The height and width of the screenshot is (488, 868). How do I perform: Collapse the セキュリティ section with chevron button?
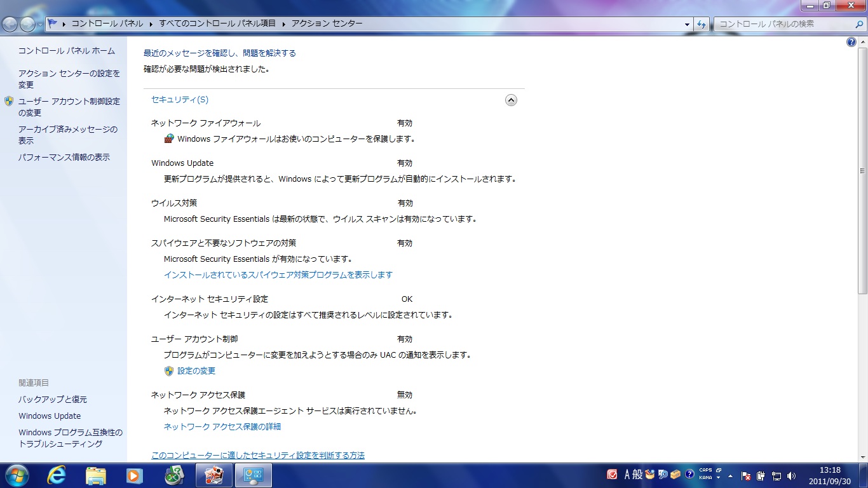[511, 100]
